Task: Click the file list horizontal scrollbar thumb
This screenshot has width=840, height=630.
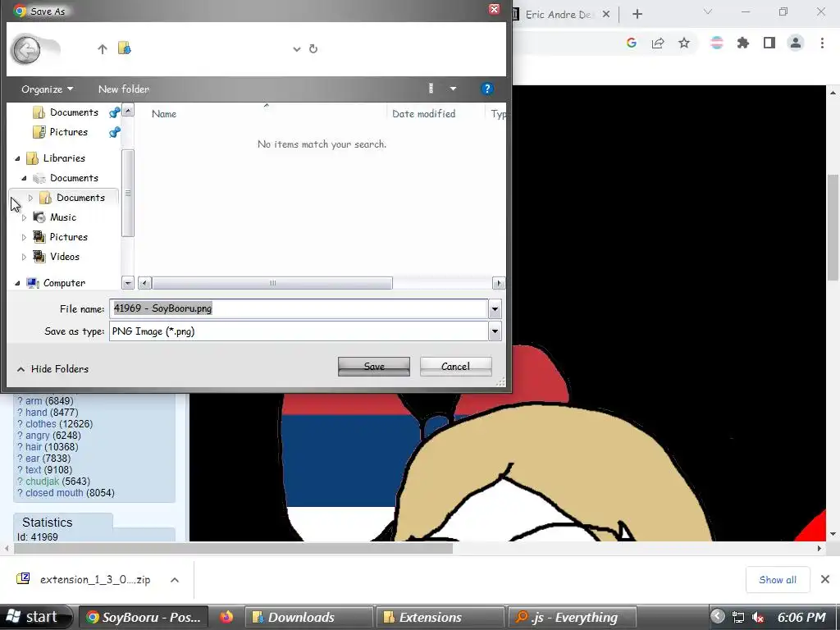Action: tap(272, 283)
